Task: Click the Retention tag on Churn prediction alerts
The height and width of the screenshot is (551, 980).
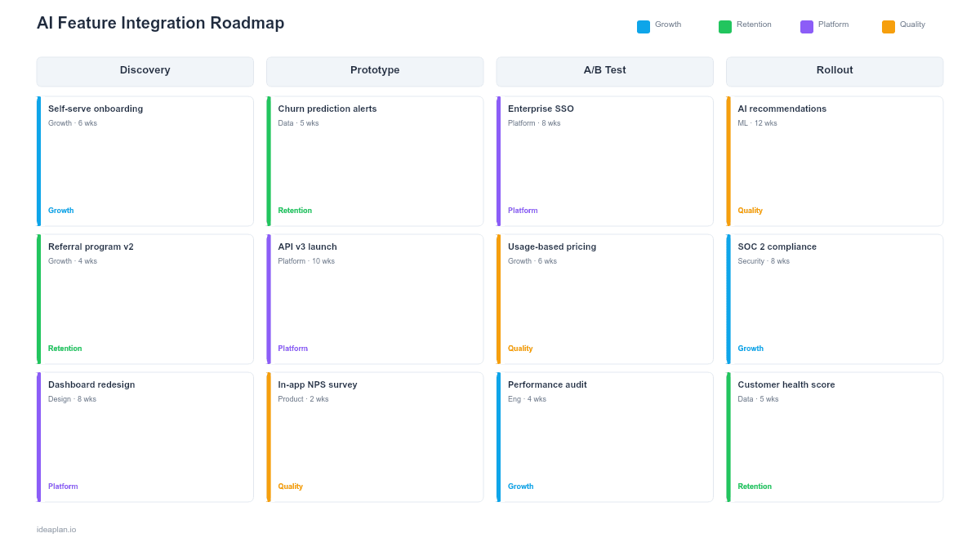Action: (295, 210)
